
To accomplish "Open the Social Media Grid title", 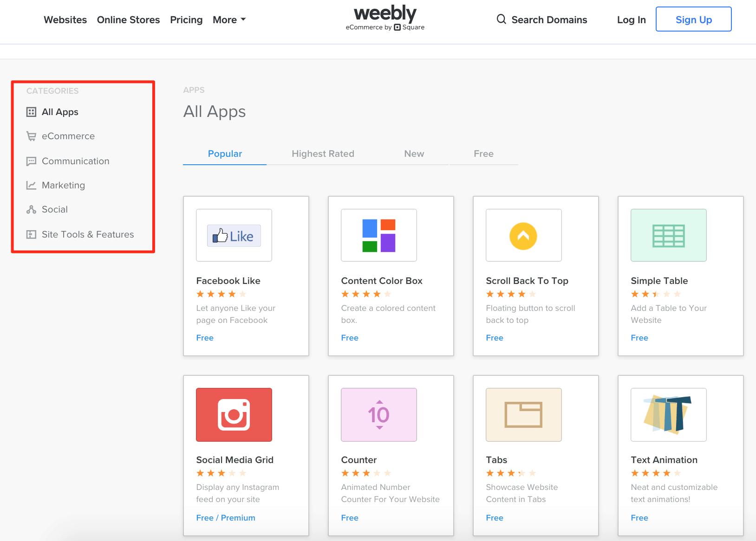I will (x=235, y=460).
